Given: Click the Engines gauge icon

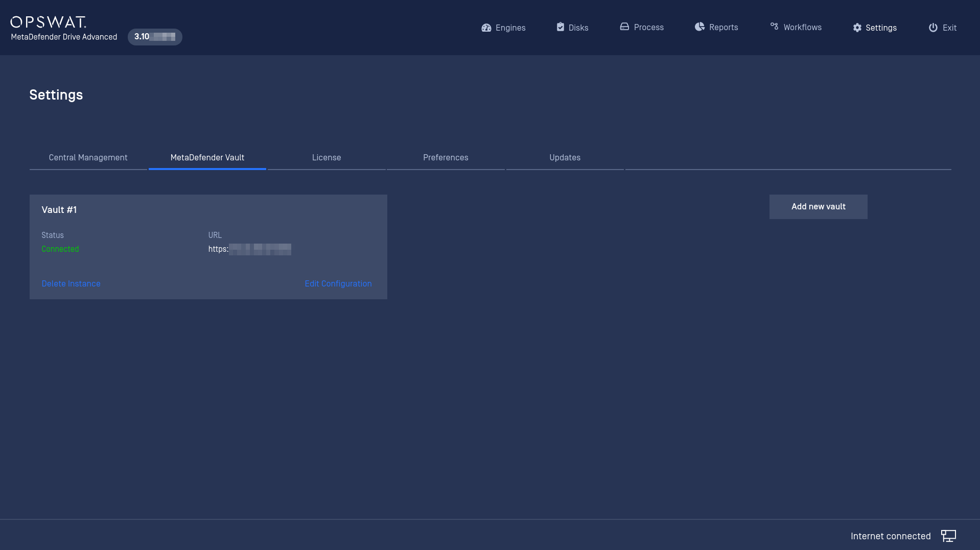Looking at the screenshot, I should point(486,28).
